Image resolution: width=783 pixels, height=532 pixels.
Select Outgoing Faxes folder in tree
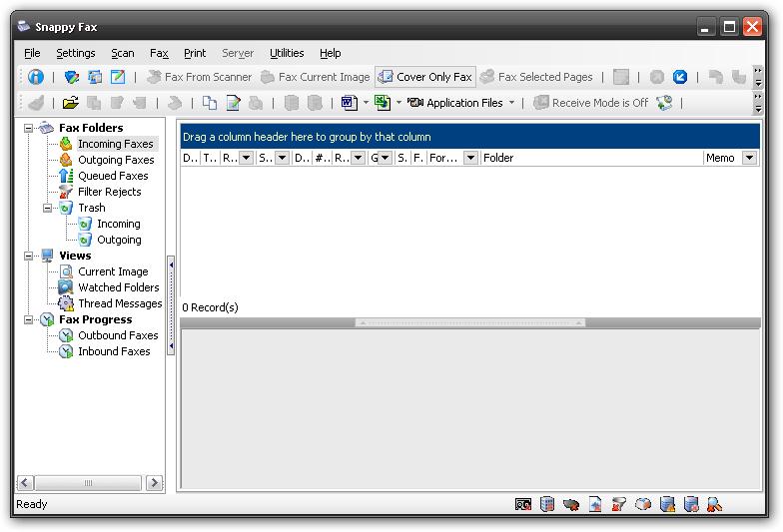pyautogui.click(x=116, y=160)
